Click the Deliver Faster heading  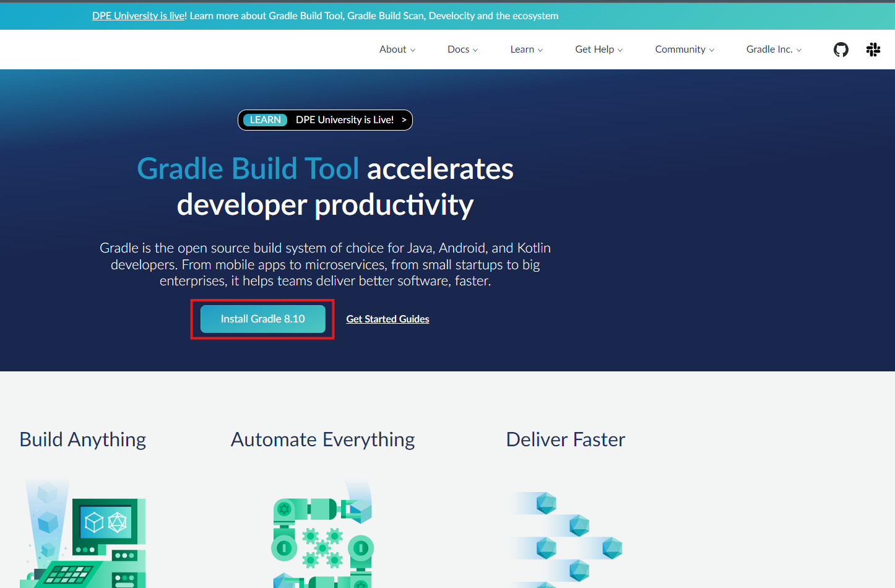(566, 439)
